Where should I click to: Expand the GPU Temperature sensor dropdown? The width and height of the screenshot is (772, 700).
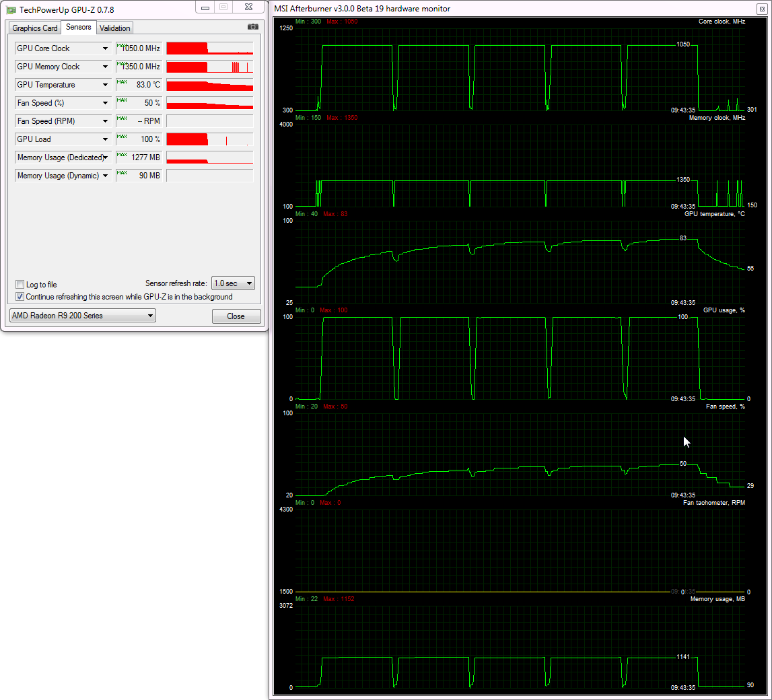[x=105, y=85]
